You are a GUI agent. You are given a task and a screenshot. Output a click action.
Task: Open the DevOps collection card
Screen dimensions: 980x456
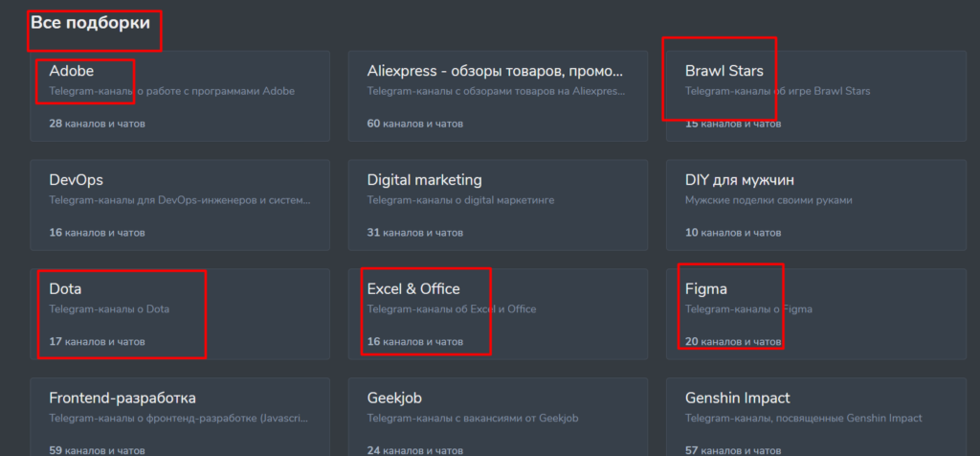(x=180, y=205)
